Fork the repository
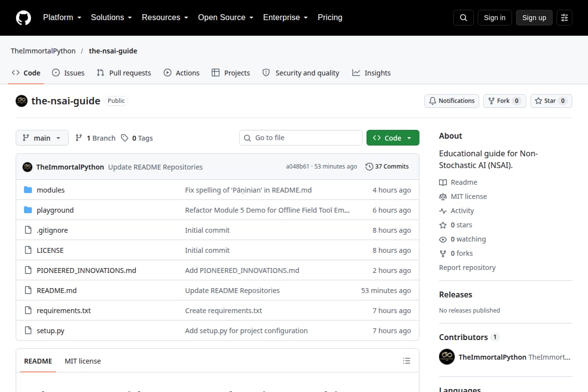The image size is (588, 392). [x=505, y=101]
